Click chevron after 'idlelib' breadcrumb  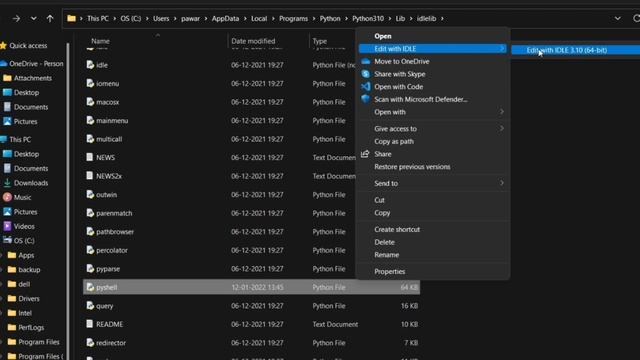(442, 18)
